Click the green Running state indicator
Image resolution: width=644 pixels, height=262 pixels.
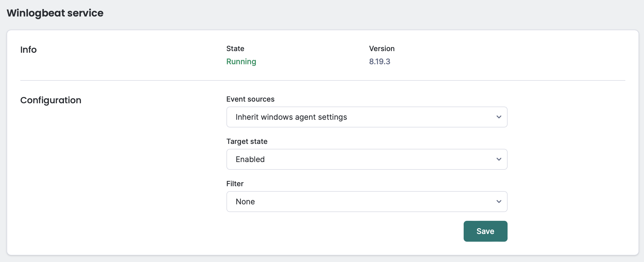[x=241, y=62]
